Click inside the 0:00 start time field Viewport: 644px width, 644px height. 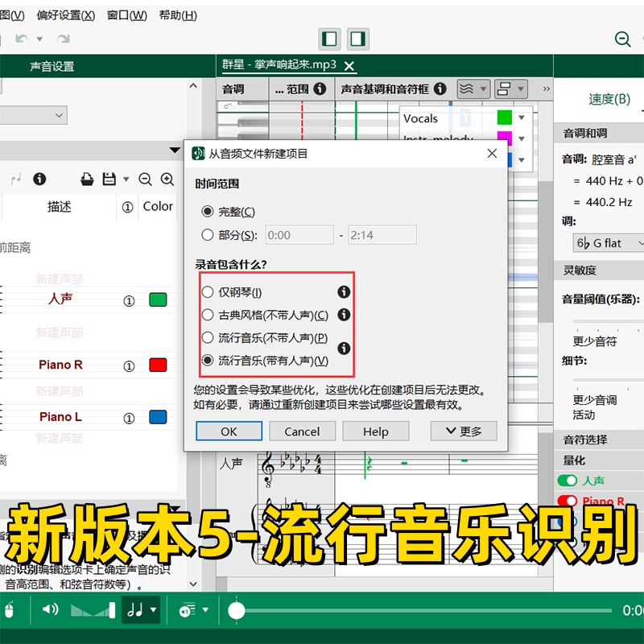click(x=298, y=234)
